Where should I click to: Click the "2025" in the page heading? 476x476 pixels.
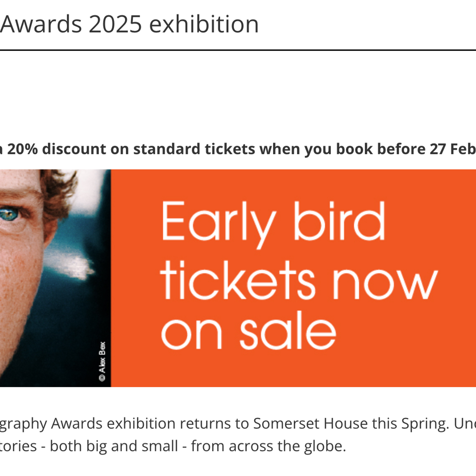115,24
